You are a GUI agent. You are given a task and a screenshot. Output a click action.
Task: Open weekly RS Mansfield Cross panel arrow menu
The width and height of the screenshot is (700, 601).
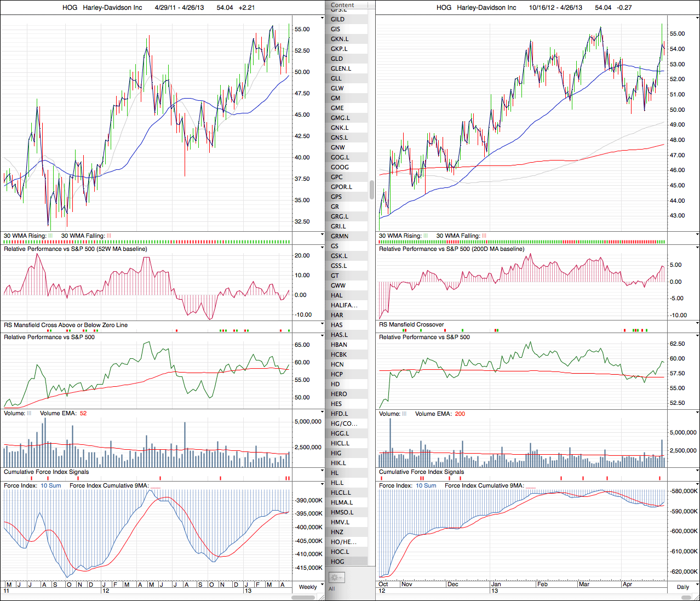[x=322, y=325]
